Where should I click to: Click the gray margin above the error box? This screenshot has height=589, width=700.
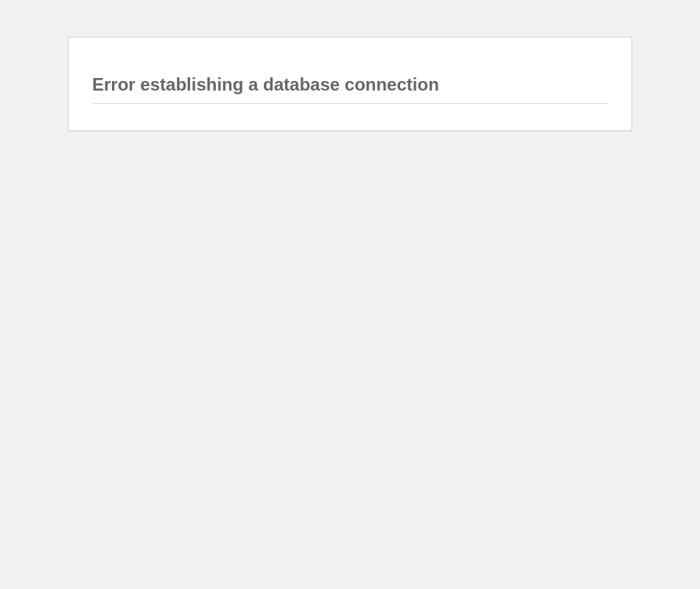coord(350,18)
